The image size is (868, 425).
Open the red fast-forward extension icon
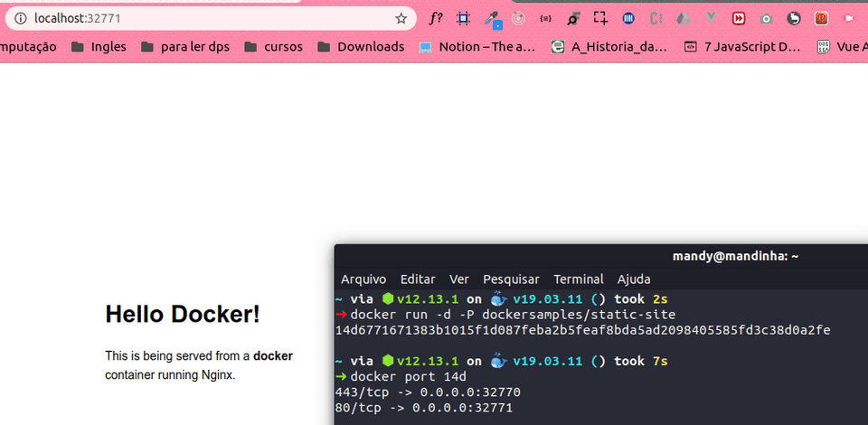(739, 19)
